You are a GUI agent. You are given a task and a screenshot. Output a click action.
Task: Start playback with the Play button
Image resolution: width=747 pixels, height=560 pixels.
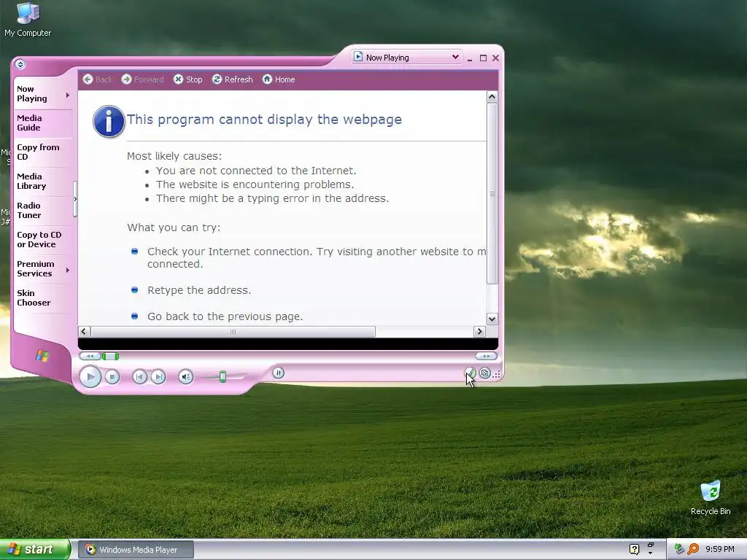[90, 377]
